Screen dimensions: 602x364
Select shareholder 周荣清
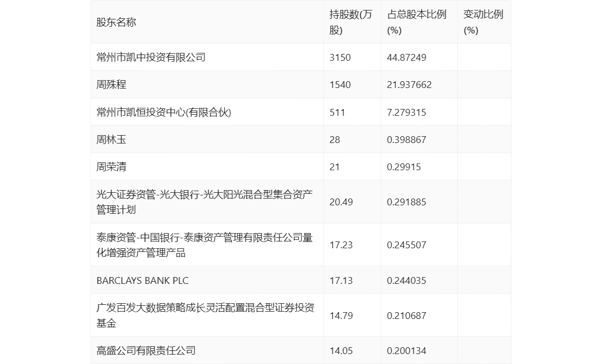point(111,167)
